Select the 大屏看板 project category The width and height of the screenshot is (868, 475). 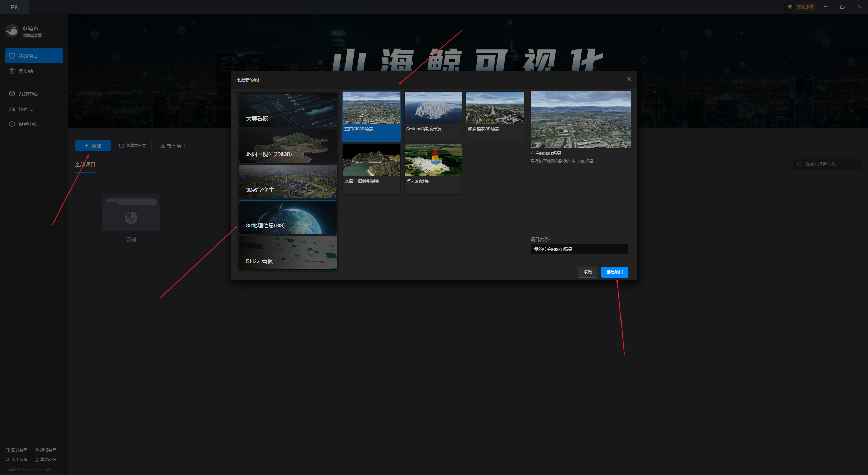click(288, 110)
